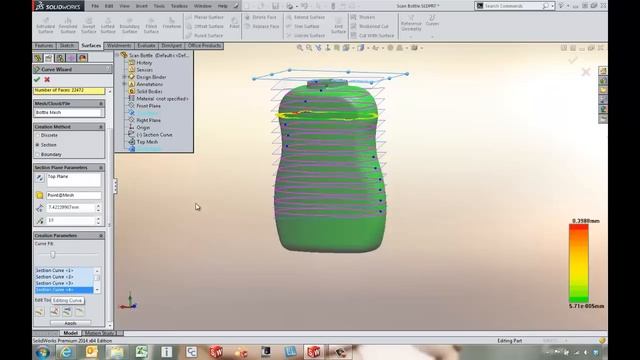Image resolution: width=640 pixels, height=360 pixels.
Task: Select the Lofted Surface tool
Action: 108,25
